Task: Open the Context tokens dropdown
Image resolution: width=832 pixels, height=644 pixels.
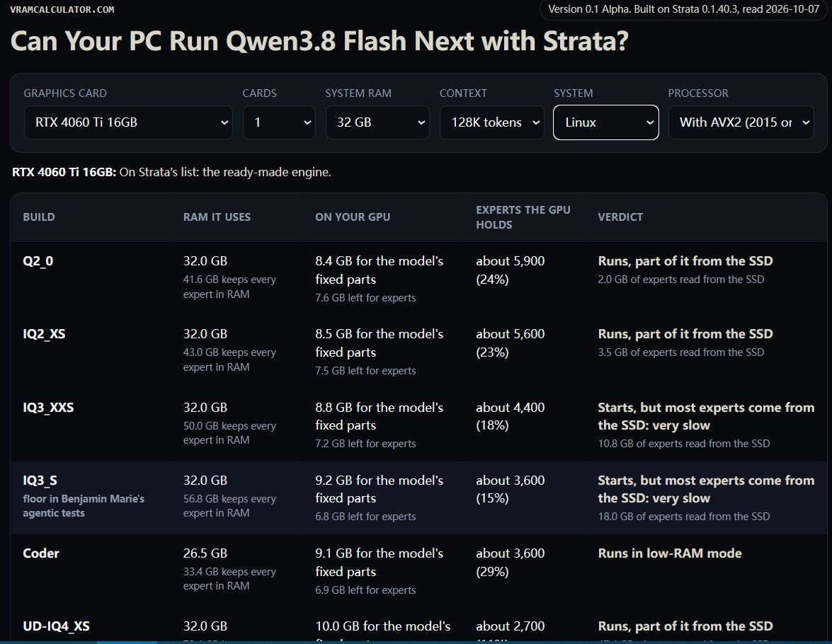Action: 491,122
